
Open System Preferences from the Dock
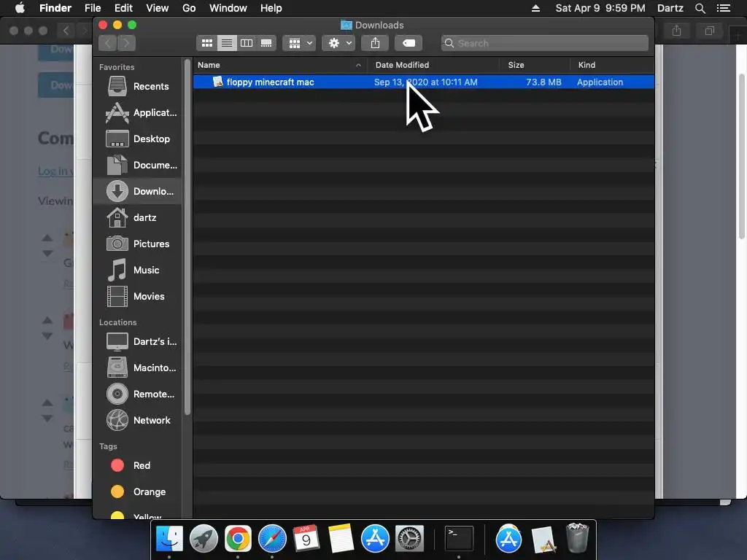click(x=409, y=539)
